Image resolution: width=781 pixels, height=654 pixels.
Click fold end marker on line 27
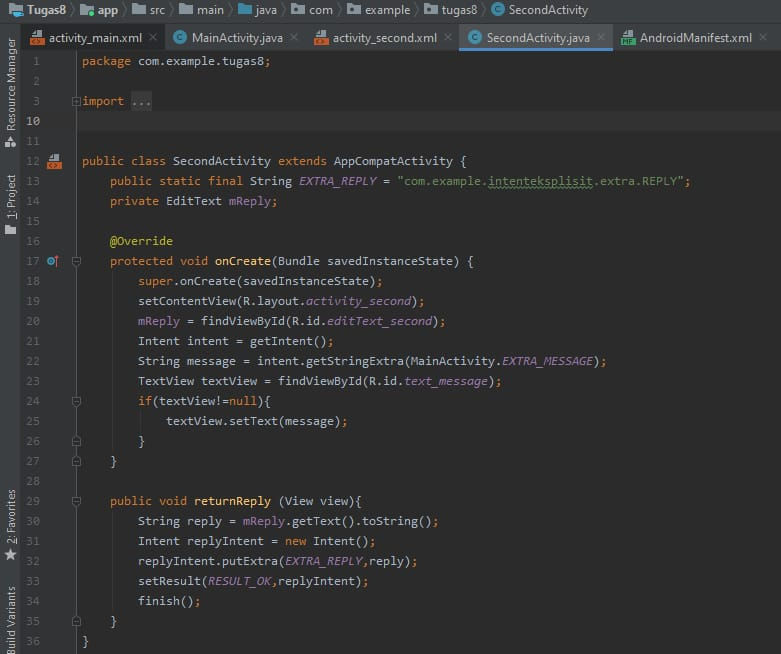pyautogui.click(x=76, y=461)
